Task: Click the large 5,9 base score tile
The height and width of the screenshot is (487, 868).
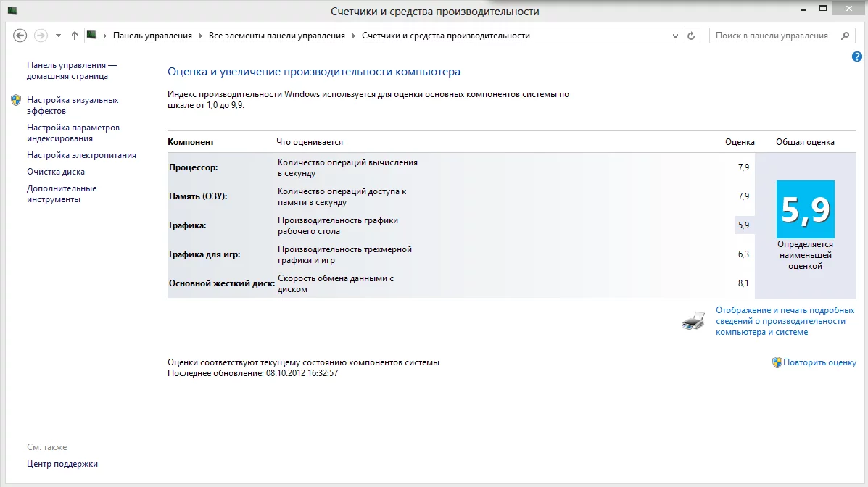Action: point(806,209)
